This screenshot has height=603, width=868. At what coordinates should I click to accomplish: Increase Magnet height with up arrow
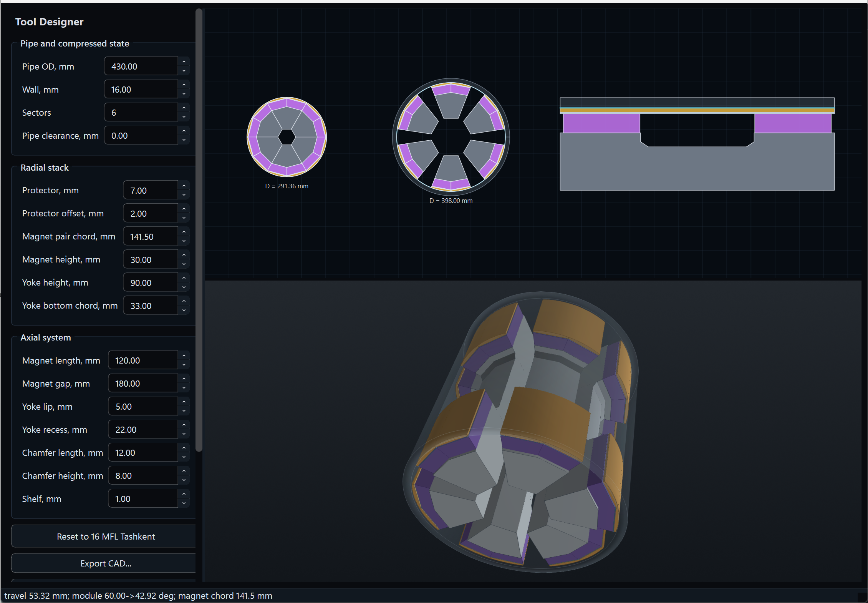pyautogui.click(x=184, y=255)
